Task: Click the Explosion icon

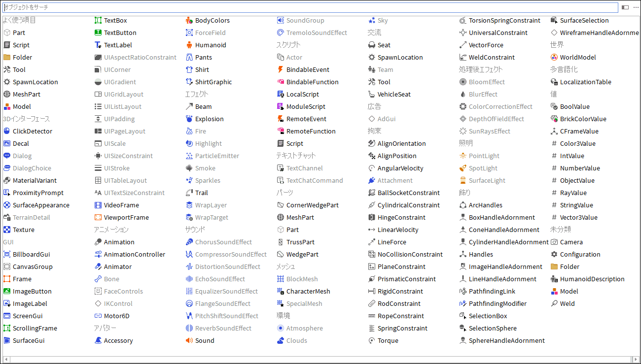Action: (189, 119)
